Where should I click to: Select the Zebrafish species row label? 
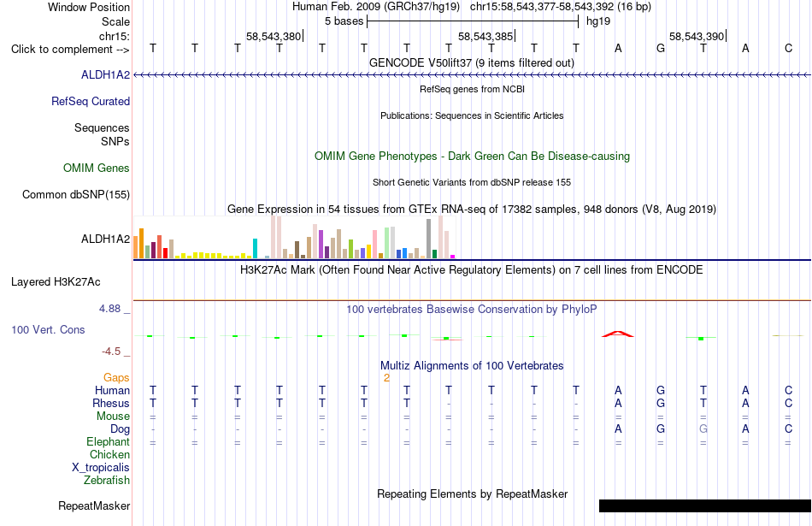pos(107,481)
